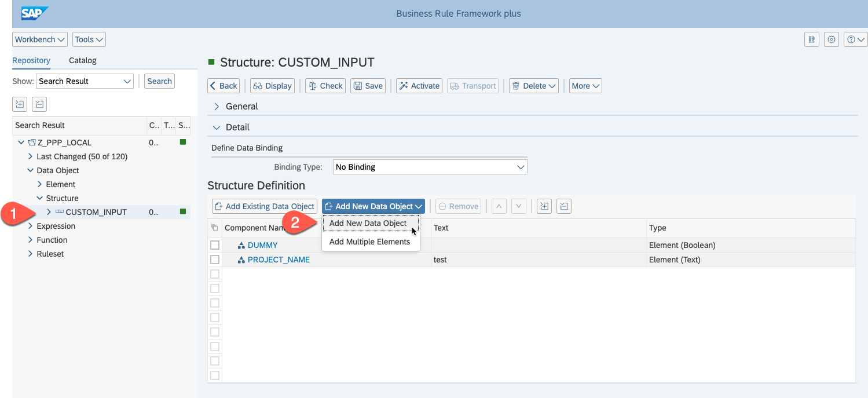The height and width of the screenshot is (398, 868).
Task: Click the Activate button
Action: [419, 86]
